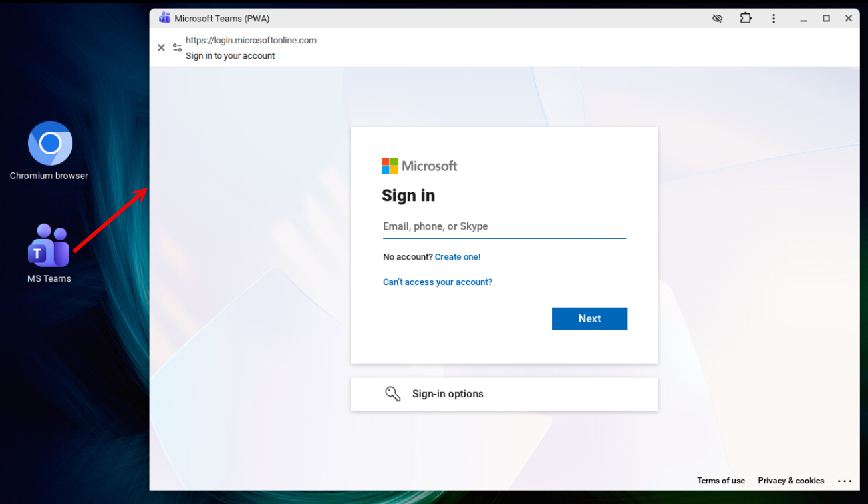The height and width of the screenshot is (504, 868).
Task: Click the blue Next button
Action: [589, 318]
